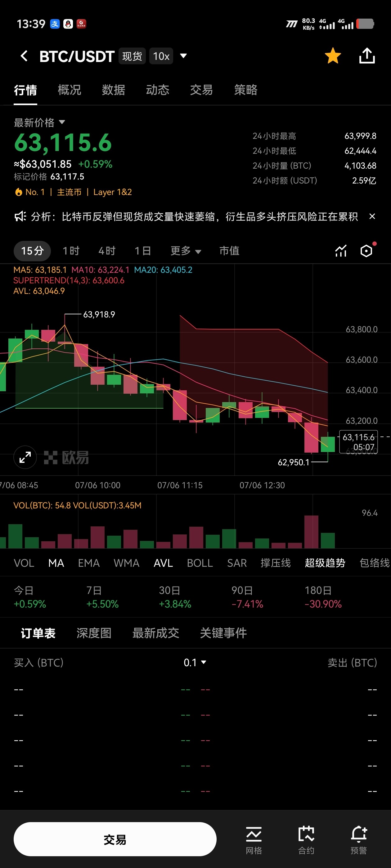Viewport: 391px width, 868px height.
Task: Tap the 62,950.1 low marker on chart
Action: tap(294, 462)
